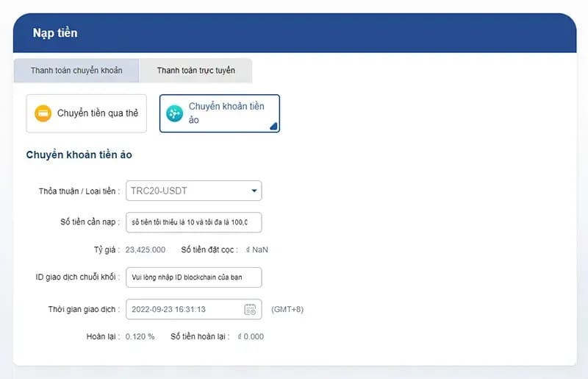
Task: Switch to Thanh toán chuyển khoản tab
Action: tap(76, 71)
